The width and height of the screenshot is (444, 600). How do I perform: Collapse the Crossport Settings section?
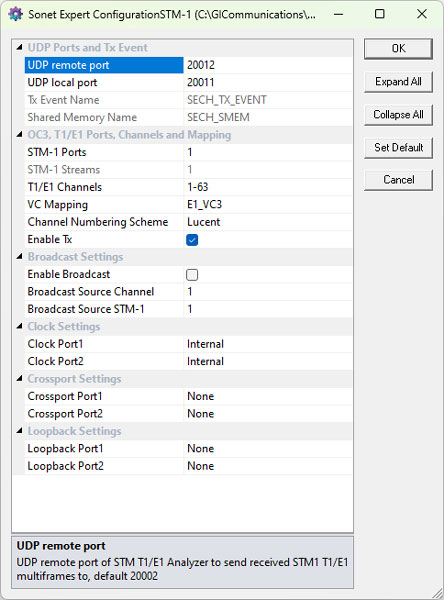[19, 379]
